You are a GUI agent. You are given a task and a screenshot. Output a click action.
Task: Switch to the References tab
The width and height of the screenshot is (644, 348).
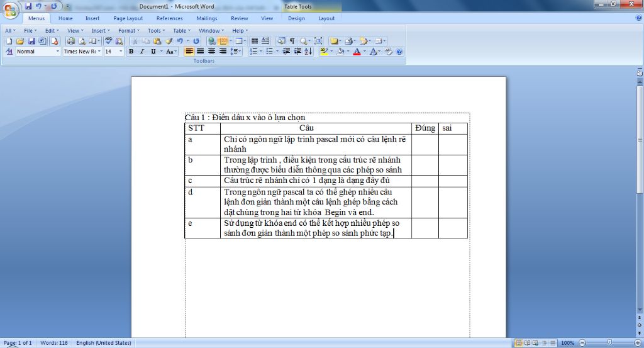tap(170, 18)
